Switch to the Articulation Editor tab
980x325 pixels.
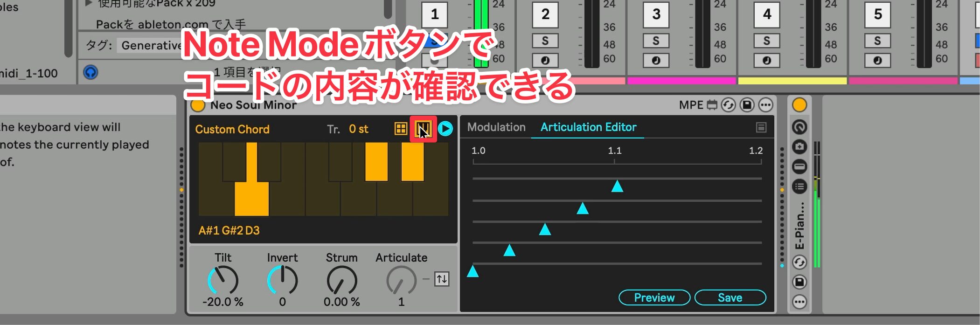tap(588, 127)
